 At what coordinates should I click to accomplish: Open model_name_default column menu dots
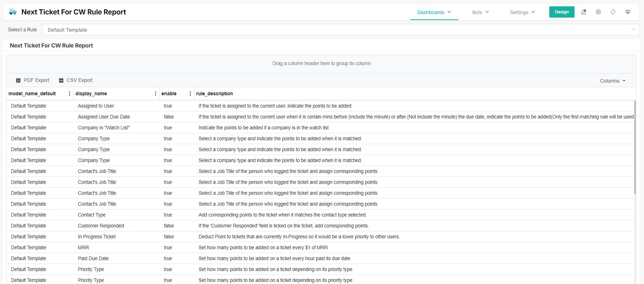69,93
